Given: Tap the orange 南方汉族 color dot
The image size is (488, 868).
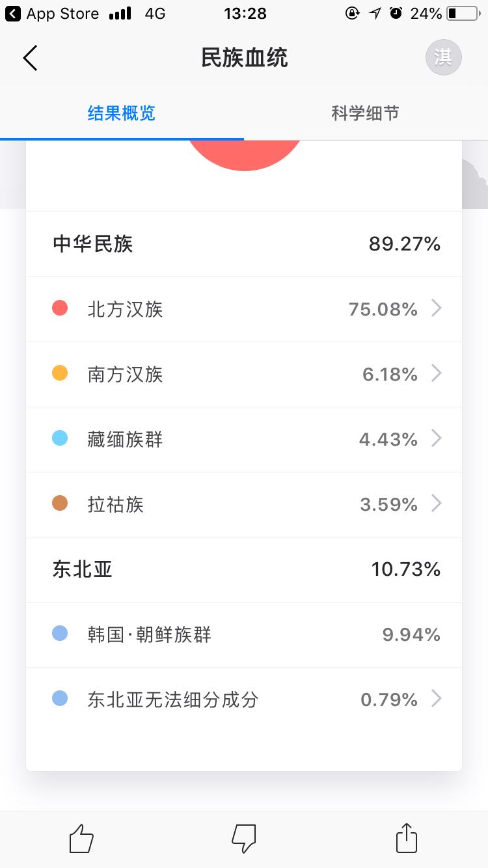Looking at the screenshot, I should click(60, 373).
